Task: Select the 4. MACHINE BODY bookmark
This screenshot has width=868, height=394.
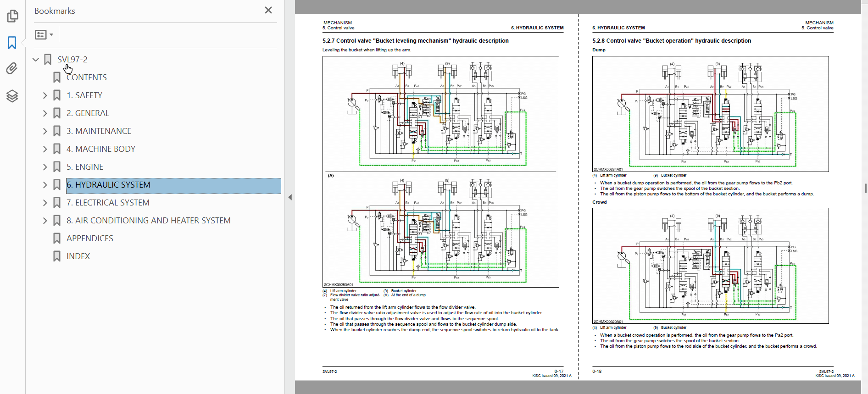Action: coord(100,149)
